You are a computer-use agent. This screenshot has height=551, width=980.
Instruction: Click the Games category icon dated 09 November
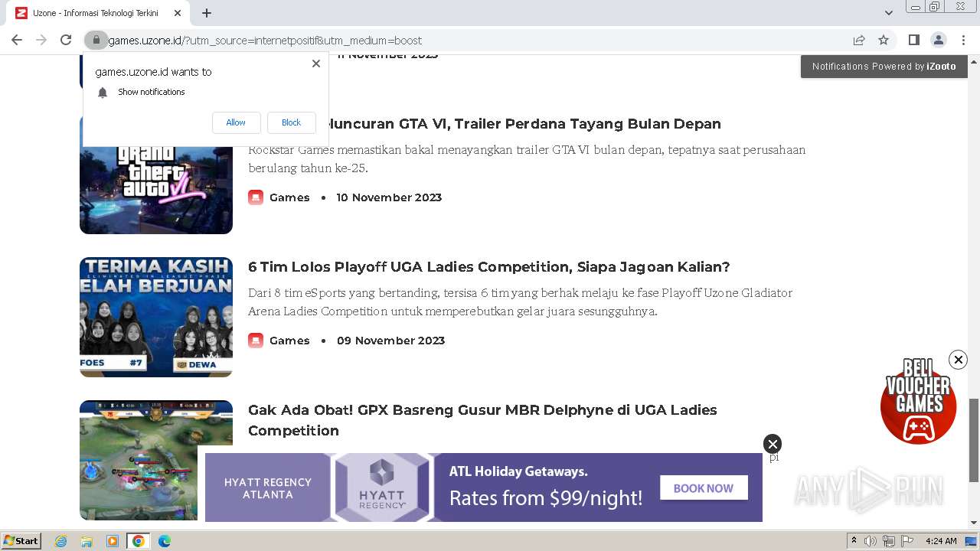point(256,341)
